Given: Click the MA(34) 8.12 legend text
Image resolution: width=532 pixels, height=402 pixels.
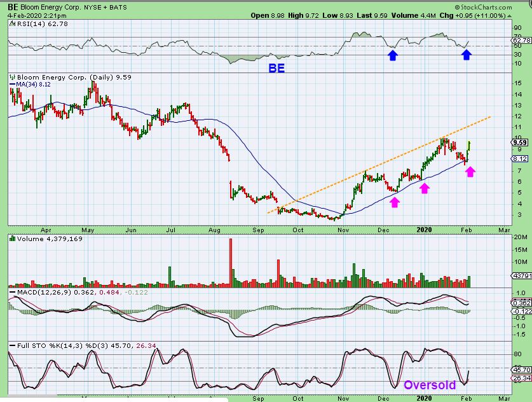Looking at the screenshot, I should (x=34, y=84).
